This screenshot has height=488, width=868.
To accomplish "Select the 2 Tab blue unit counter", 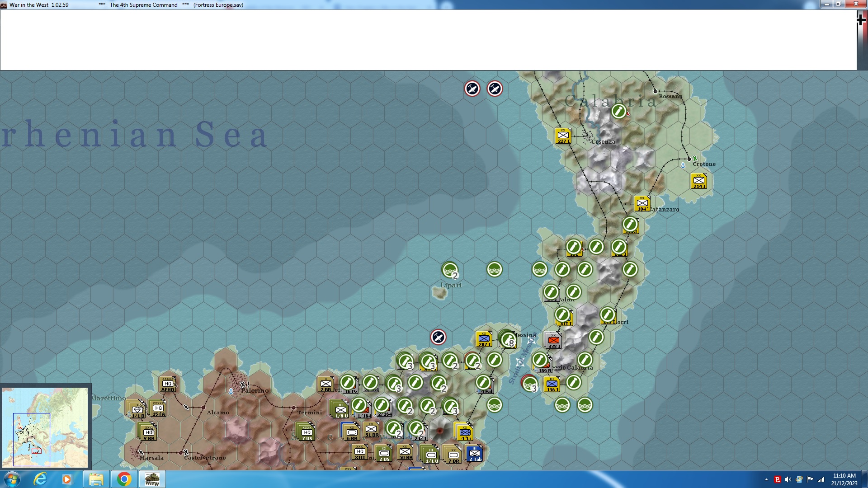I will tap(475, 454).
